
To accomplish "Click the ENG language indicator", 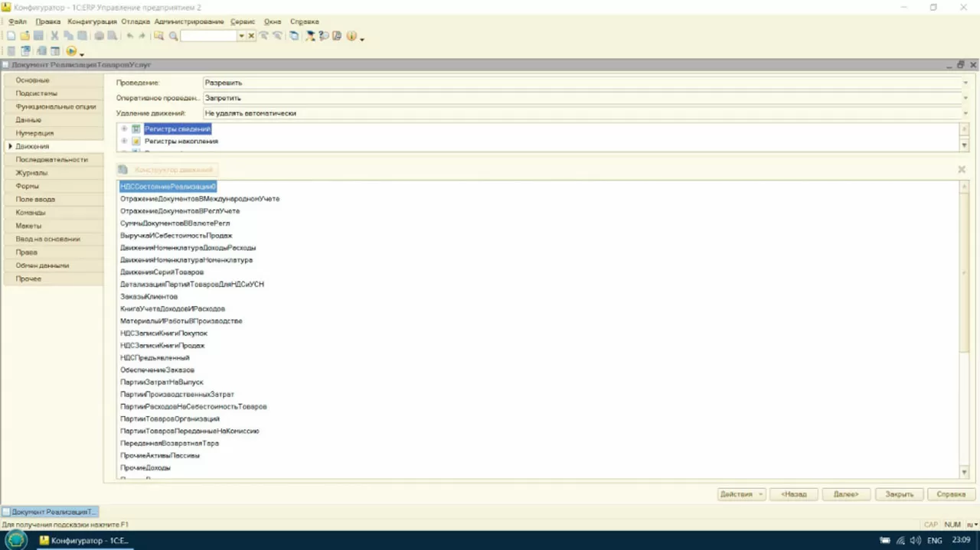I will pos(935,540).
